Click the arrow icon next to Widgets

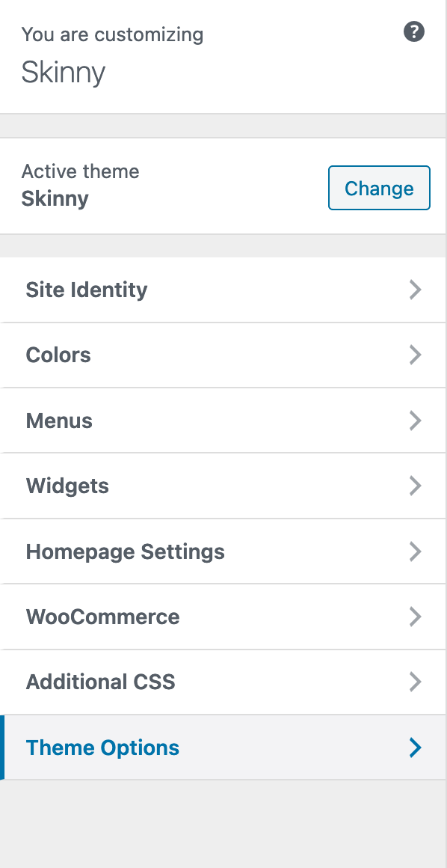415,486
